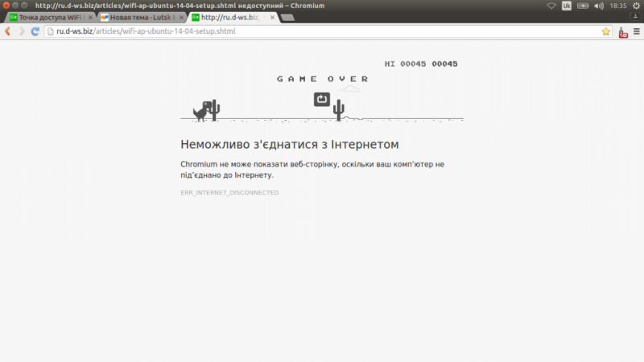Open the system settings gear menu

[x=637, y=6]
